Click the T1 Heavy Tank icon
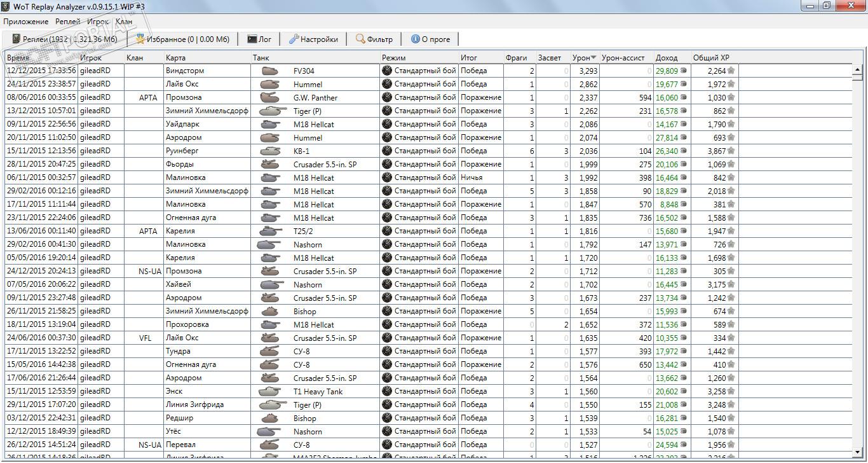868x463 pixels. point(270,392)
